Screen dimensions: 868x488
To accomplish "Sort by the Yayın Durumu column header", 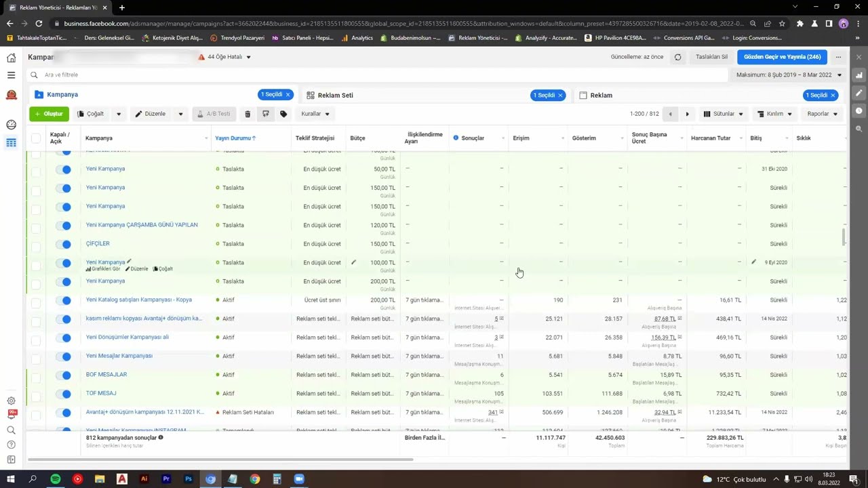I will 235,138.
